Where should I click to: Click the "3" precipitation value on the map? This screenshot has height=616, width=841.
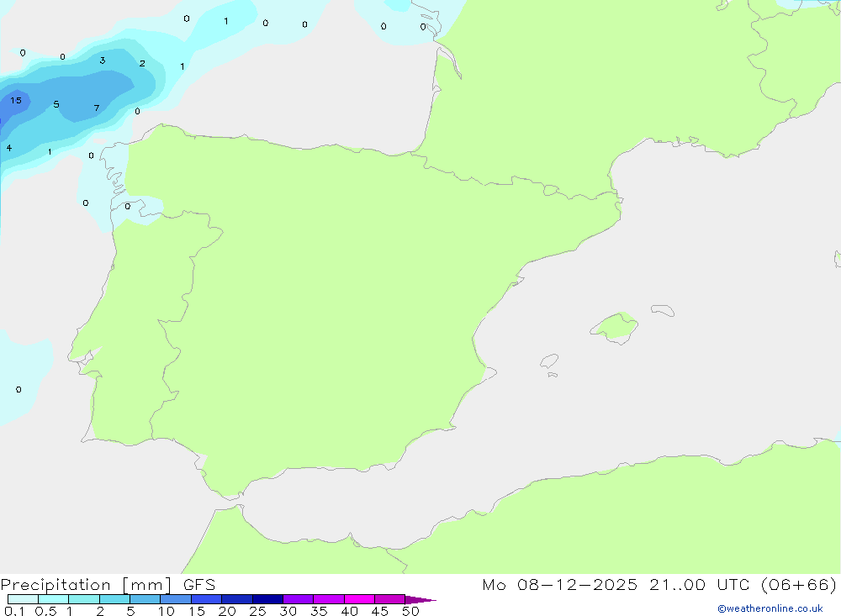pos(103,60)
